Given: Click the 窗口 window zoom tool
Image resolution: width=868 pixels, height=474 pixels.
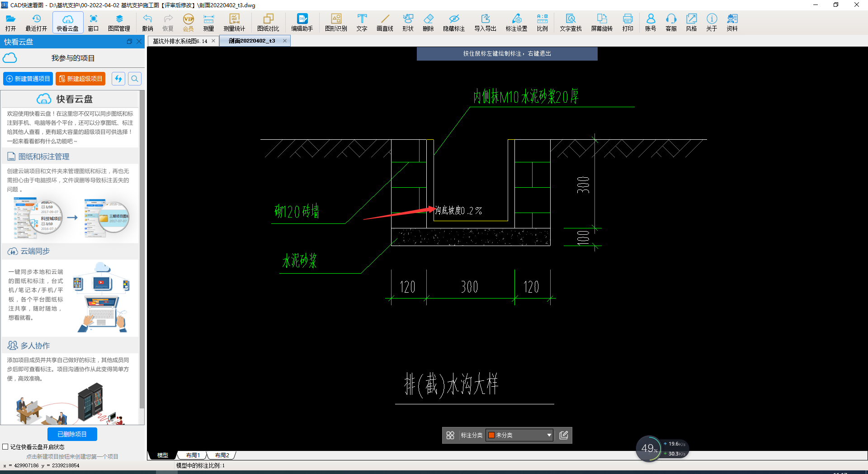Looking at the screenshot, I should [x=93, y=22].
